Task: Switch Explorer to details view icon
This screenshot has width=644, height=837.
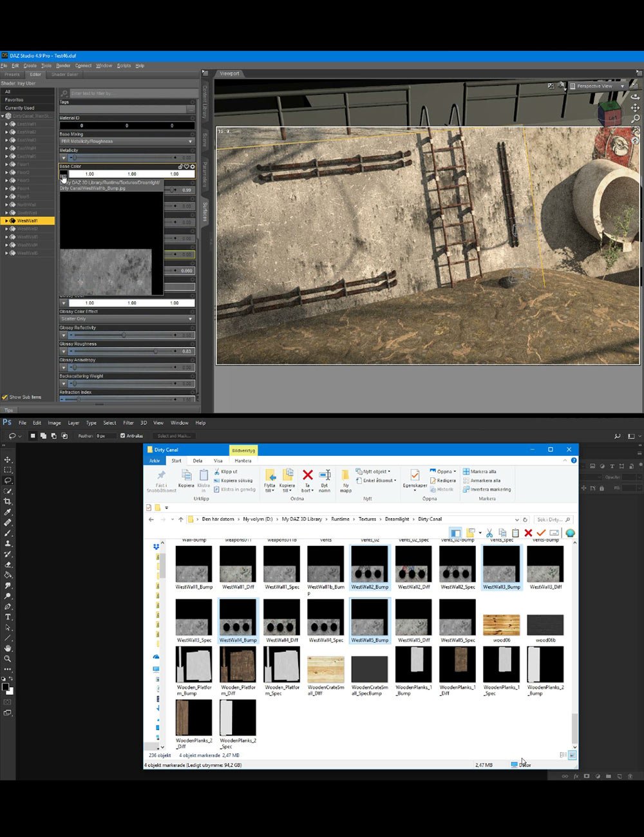Action: (x=563, y=755)
